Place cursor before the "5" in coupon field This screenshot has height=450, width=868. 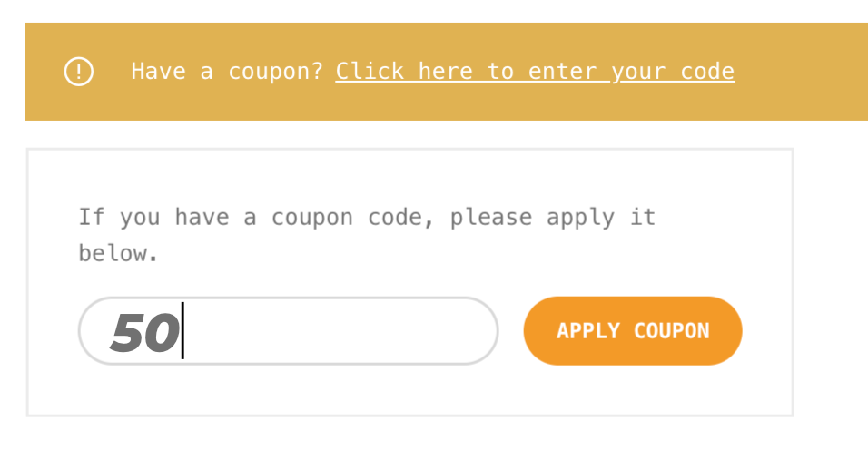112,332
